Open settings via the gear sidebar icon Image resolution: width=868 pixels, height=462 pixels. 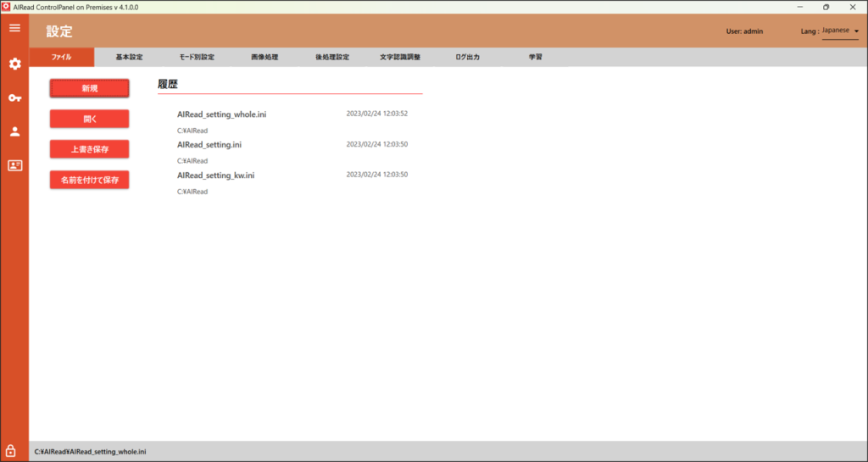click(x=15, y=64)
